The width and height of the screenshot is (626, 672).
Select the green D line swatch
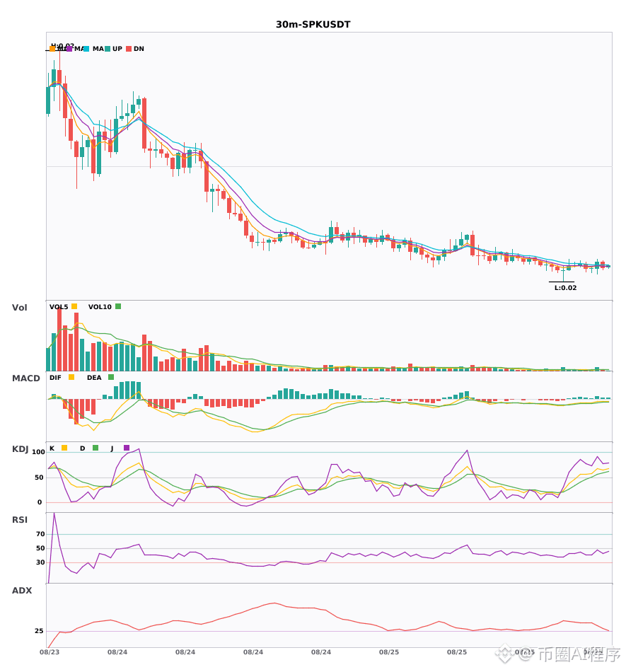95,448
